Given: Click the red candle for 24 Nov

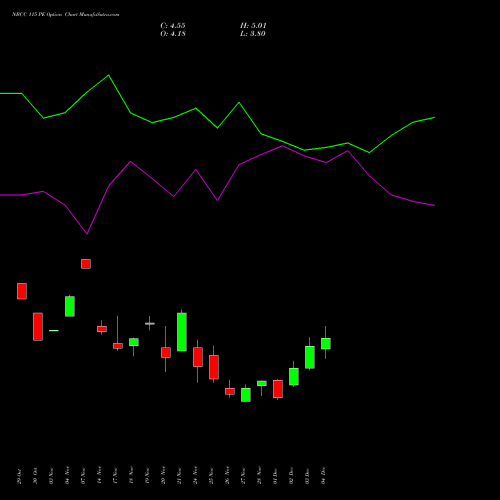Looking at the screenshot, I should click(198, 357).
